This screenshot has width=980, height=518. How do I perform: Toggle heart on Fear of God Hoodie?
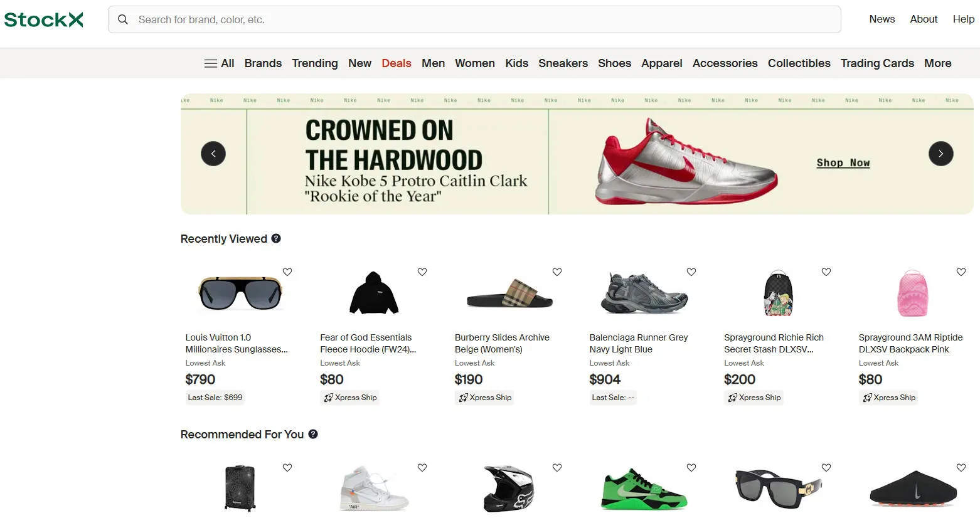pos(422,272)
